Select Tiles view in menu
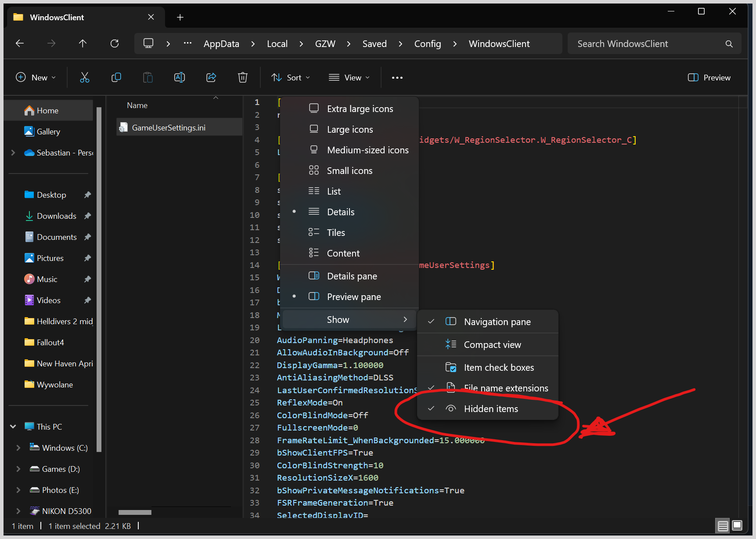The image size is (756, 539). point(336,233)
